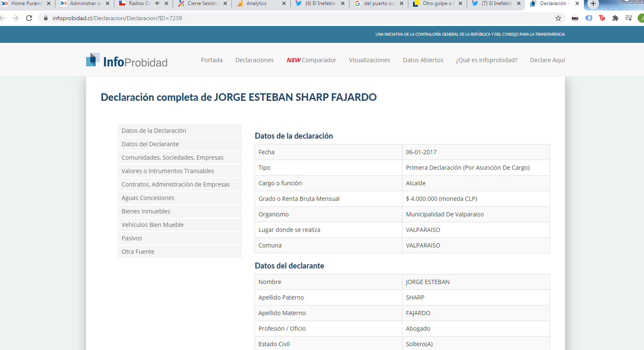Click the InfoProbidad logo

click(x=126, y=61)
